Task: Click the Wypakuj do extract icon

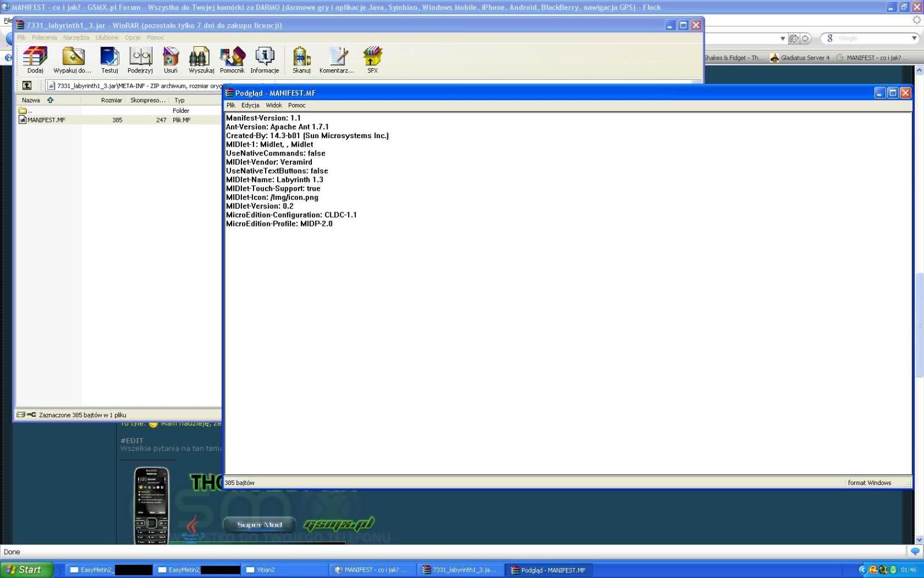Action: point(73,60)
